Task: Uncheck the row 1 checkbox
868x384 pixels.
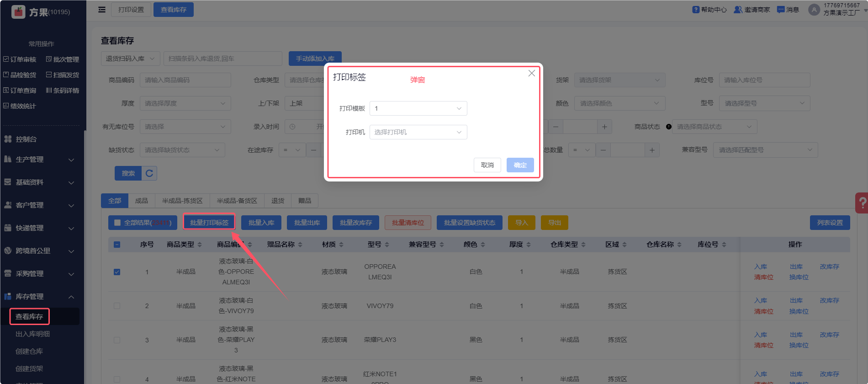Action: click(117, 272)
